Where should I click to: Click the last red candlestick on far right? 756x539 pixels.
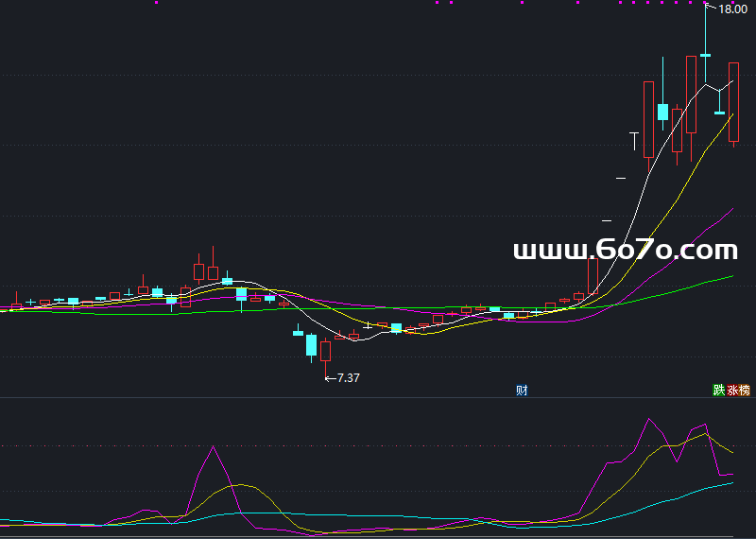733,101
